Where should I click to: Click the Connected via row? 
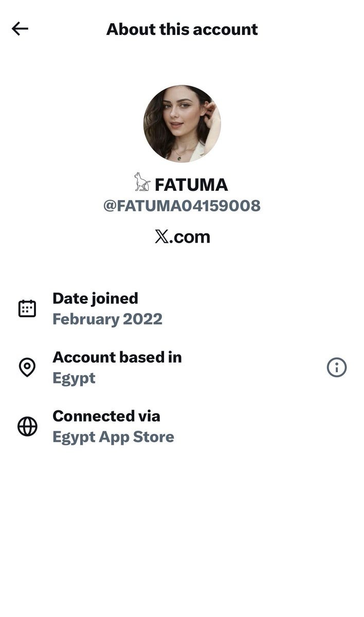(182, 427)
